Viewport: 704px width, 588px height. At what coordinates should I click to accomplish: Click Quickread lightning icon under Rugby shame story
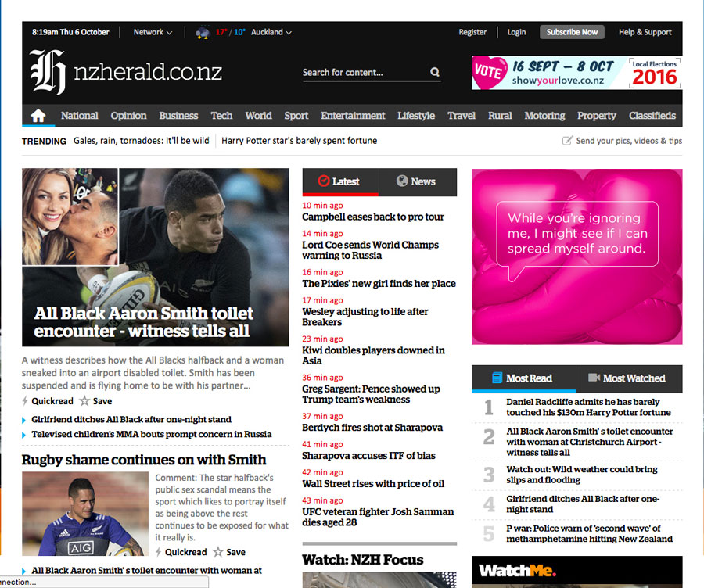coord(159,552)
